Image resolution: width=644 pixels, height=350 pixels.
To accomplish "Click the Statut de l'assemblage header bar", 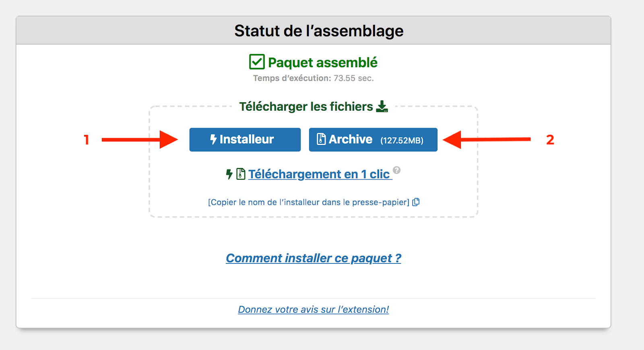I will 314,31.
